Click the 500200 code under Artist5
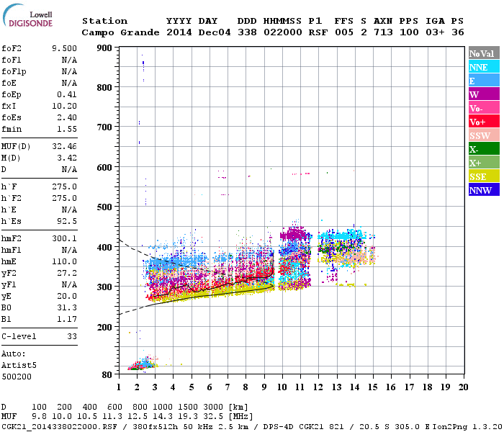Image resolution: width=504 pixels, height=432 pixels. [17, 377]
